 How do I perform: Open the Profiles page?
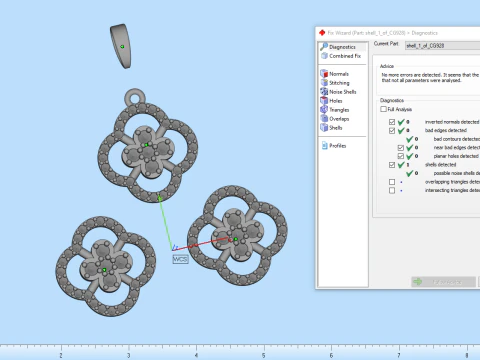pyautogui.click(x=334, y=146)
